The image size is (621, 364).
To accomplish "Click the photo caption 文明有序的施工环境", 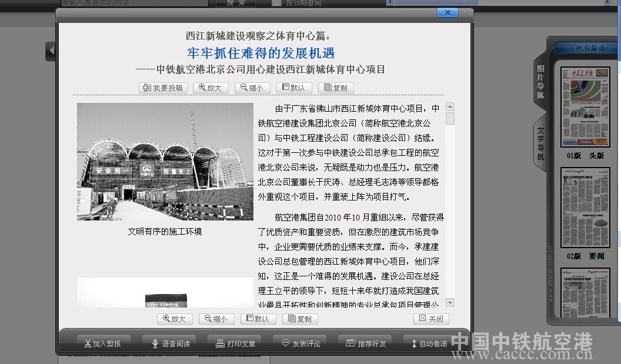I will [165, 232].
